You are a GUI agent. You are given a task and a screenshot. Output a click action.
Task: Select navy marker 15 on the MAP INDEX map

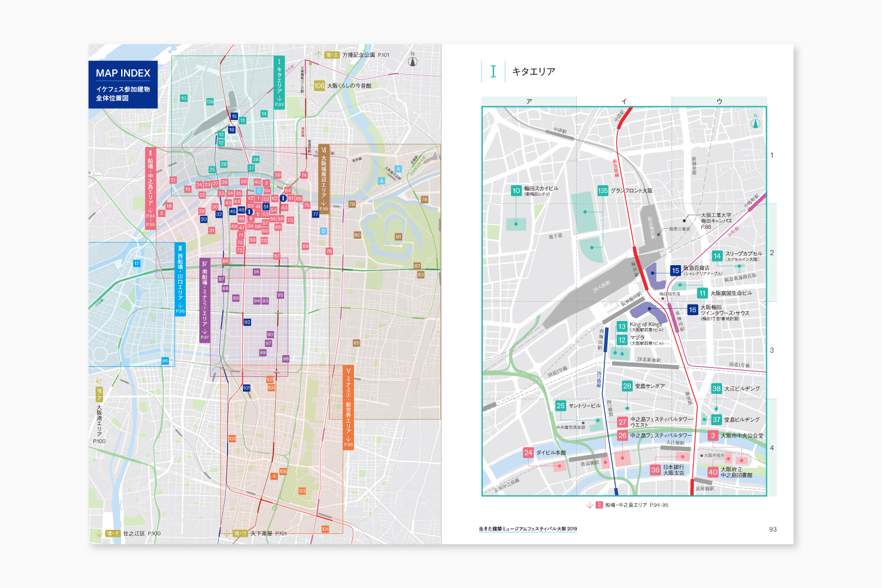click(234, 116)
